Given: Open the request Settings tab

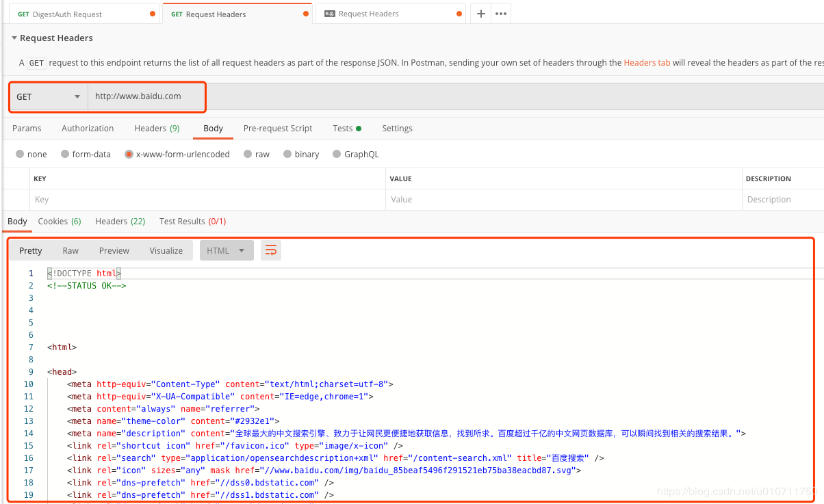Looking at the screenshot, I should (397, 128).
